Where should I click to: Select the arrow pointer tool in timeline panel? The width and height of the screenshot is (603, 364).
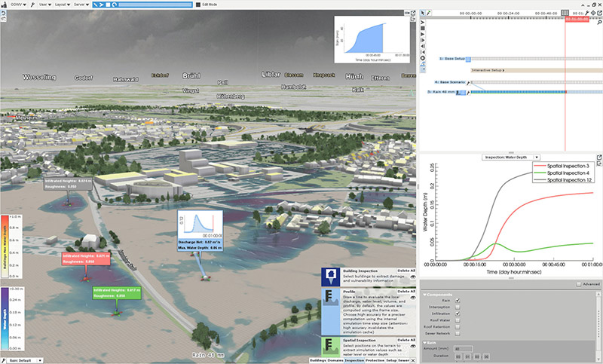(423, 13)
